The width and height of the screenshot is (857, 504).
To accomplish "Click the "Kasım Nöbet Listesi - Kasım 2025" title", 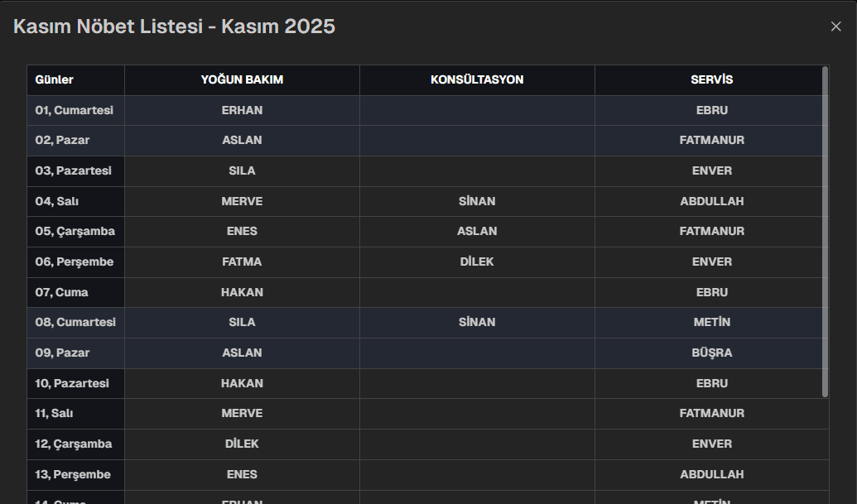I will coord(174,26).
